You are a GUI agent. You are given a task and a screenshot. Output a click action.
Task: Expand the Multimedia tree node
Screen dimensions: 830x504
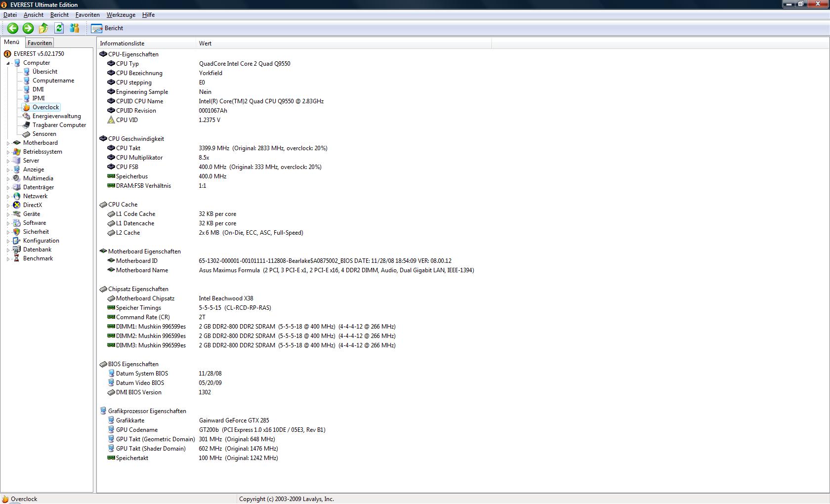pyautogui.click(x=8, y=179)
